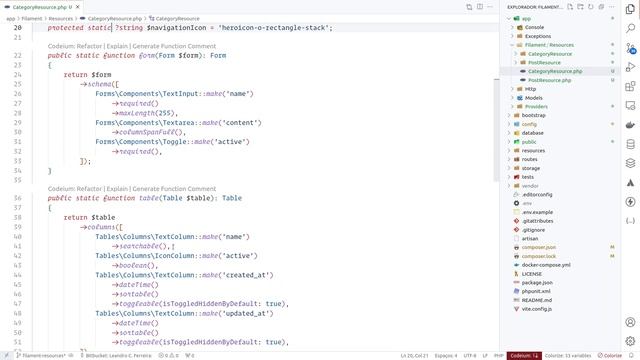Click Generate Function Comment above table function
Viewport: 640px width, 360px height.
(x=174, y=189)
